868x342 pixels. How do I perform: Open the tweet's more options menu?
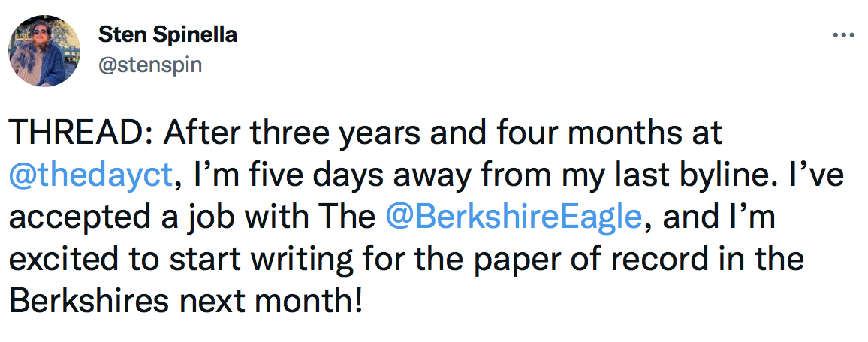coord(844,34)
